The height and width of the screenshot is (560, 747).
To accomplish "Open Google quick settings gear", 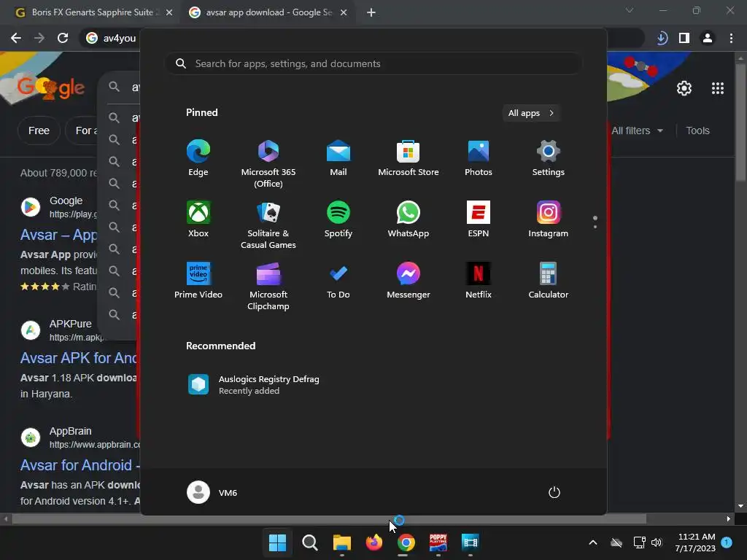I will (684, 88).
